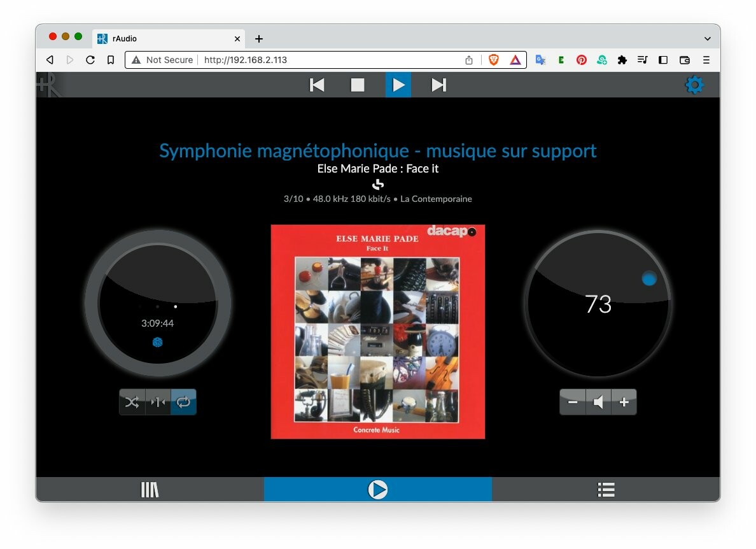The image size is (756, 549).
Task: Click the browser address bar URL
Action: 246,60
